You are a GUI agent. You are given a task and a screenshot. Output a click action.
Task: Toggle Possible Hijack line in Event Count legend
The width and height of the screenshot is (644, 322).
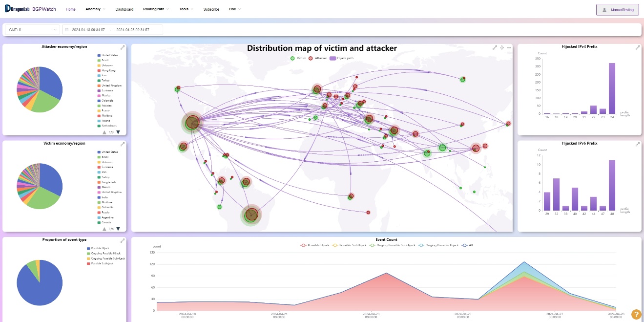click(x=315, y=245)
